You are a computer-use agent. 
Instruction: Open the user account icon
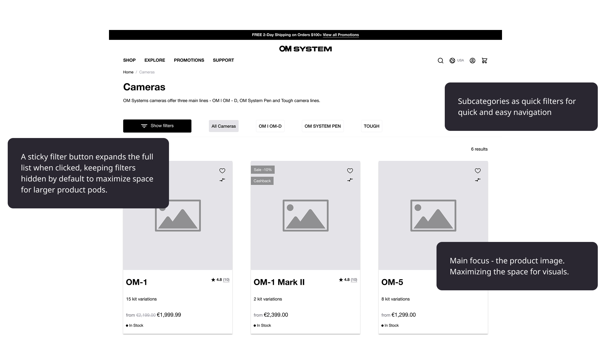click(472, 60)
